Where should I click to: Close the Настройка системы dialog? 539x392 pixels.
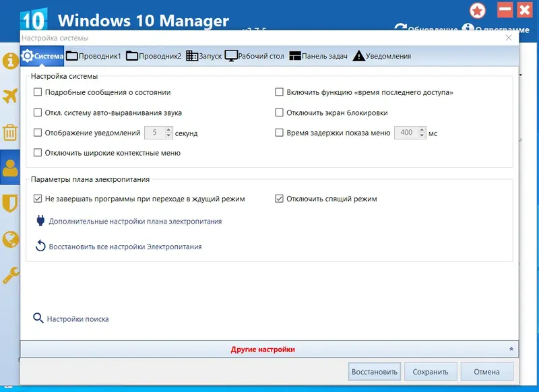[509, 38]
